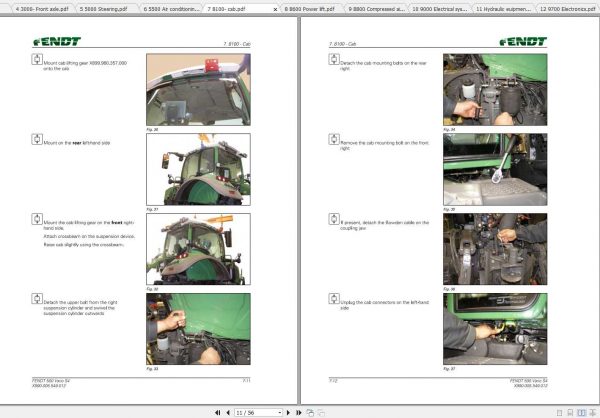
Task: Click 'Raise cab slightly using the crossbeam' text
Action: [x=83, y=245]
